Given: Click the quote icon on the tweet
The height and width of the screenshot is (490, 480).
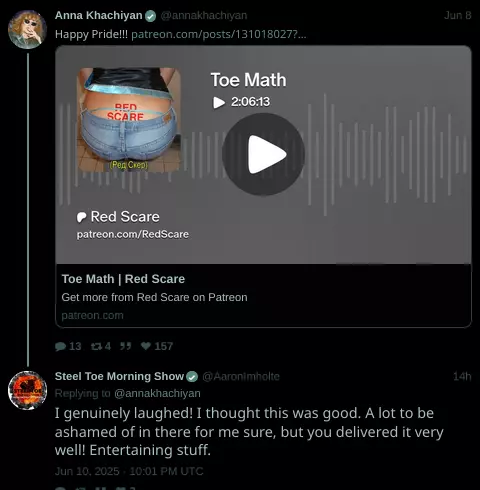Looking at the screenshot, I should (x=125, y=346).
